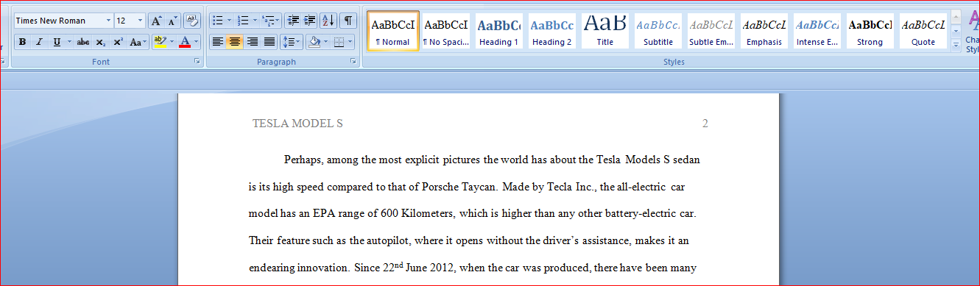The height and width of the screenshot is (286, 980).
Task: Align text left
Action: coord(217,42)
